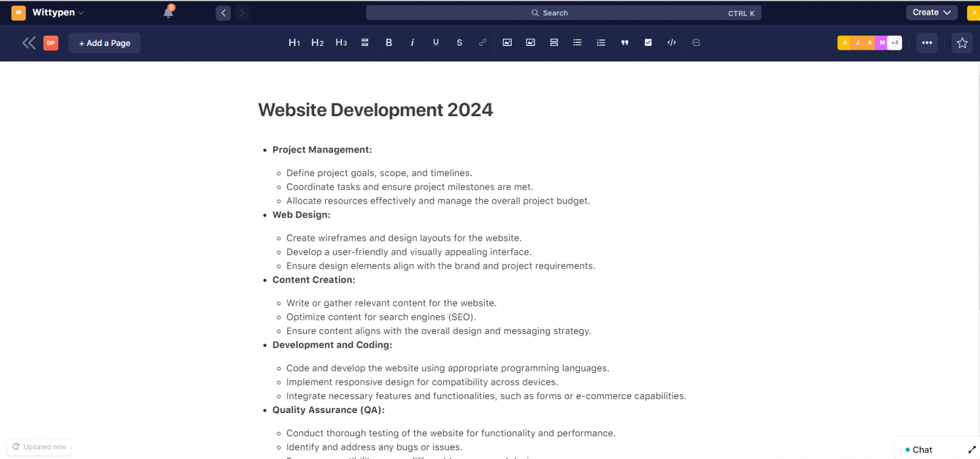Insert a block quote
The image size is (980, 459).
click(x=625, y=43)
